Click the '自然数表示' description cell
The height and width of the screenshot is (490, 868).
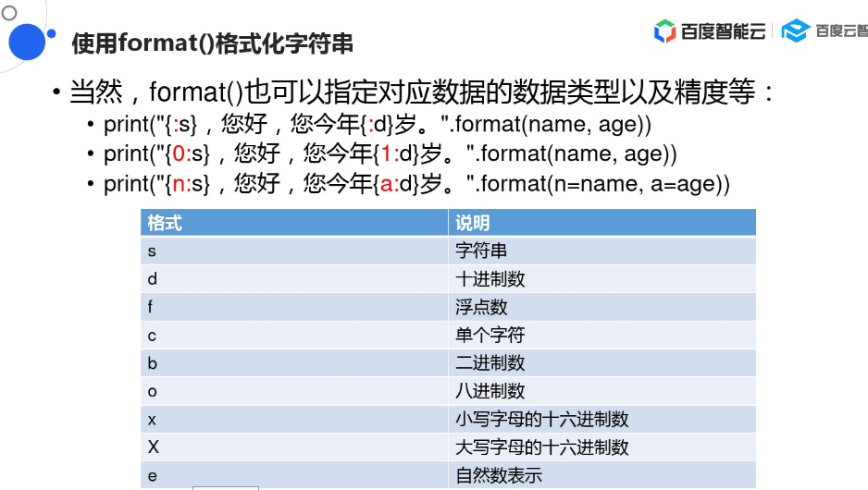coord(601,475)
